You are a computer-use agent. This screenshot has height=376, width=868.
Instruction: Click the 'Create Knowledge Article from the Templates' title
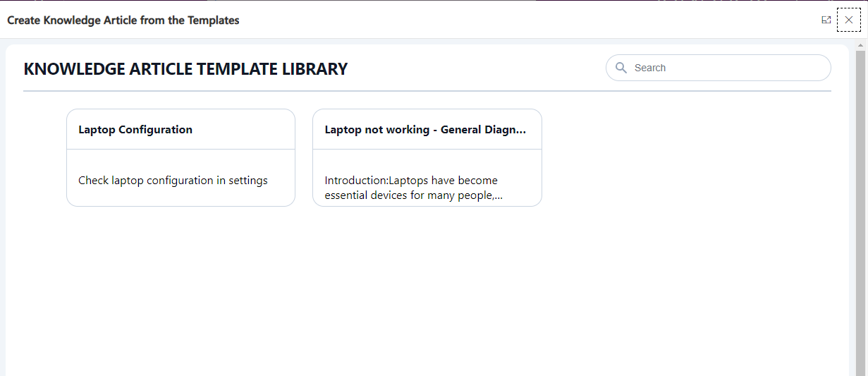(123, 20)
